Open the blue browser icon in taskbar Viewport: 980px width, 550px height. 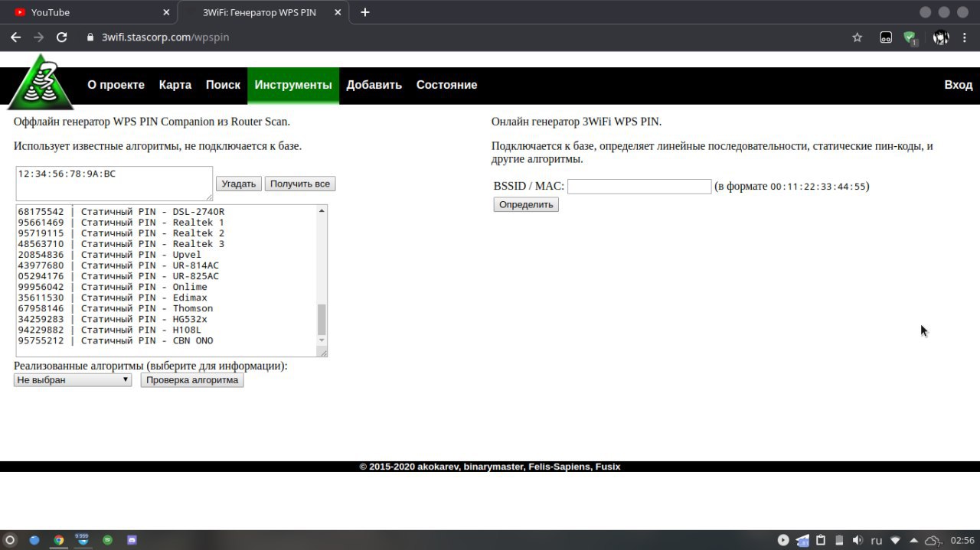click(x=34, y=540)
